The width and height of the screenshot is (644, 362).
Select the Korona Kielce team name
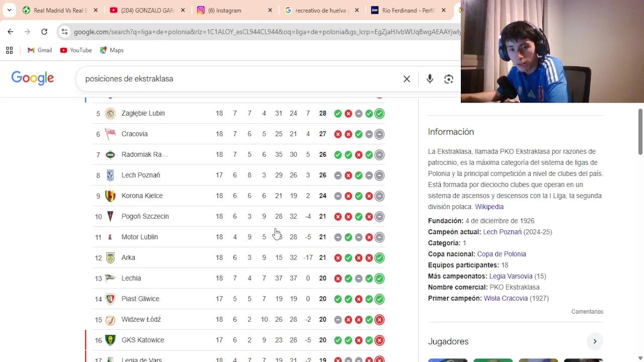click(142, 196)
